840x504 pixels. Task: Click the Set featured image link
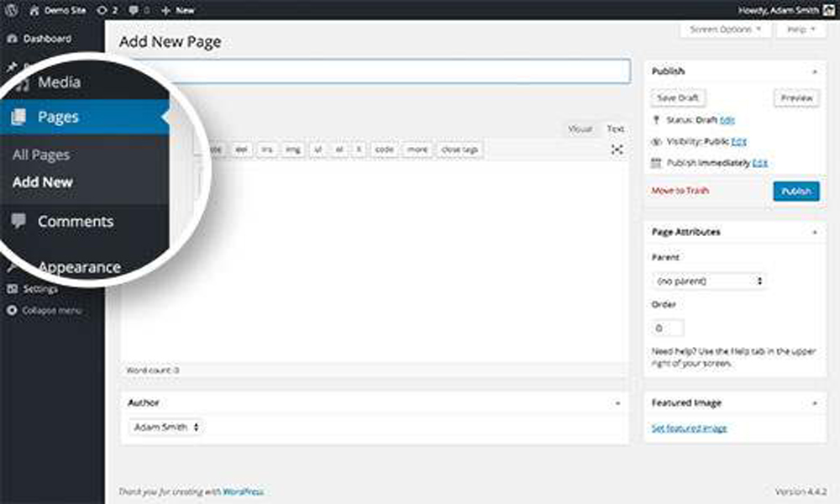point(689,428)
